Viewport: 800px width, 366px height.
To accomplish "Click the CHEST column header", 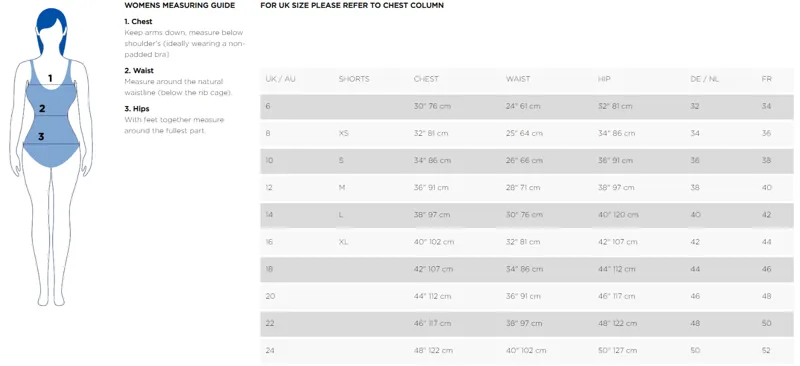I will [426, 79].
